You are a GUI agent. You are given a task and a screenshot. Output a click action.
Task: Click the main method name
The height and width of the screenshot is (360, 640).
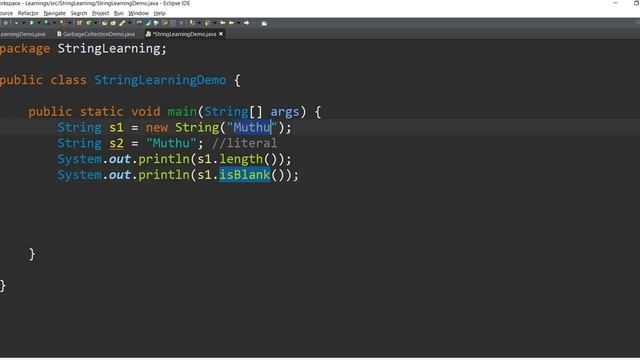click(182, 111)
